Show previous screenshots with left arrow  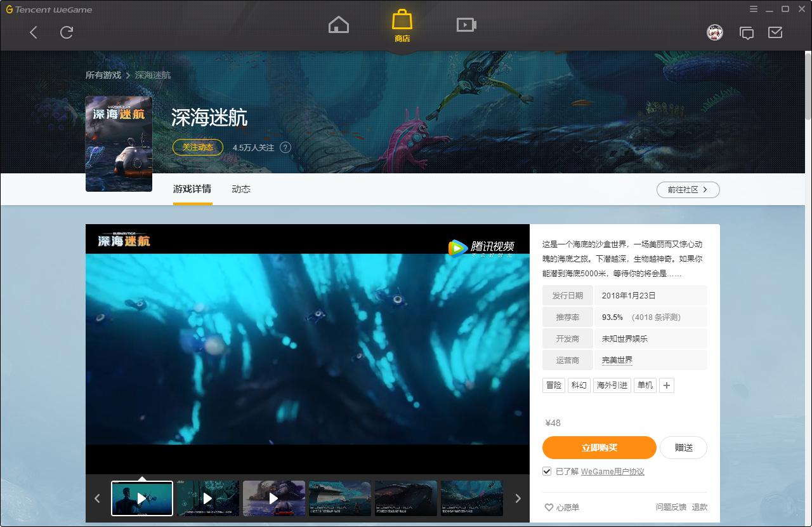[97, 498]
